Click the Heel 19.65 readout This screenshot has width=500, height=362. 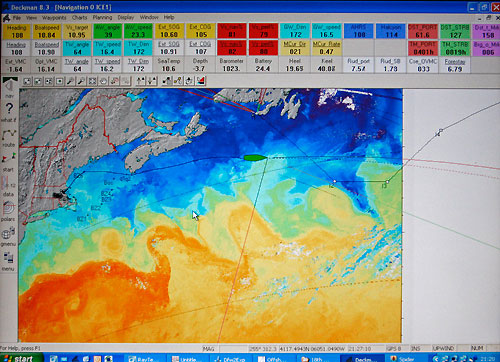[295, 65]
